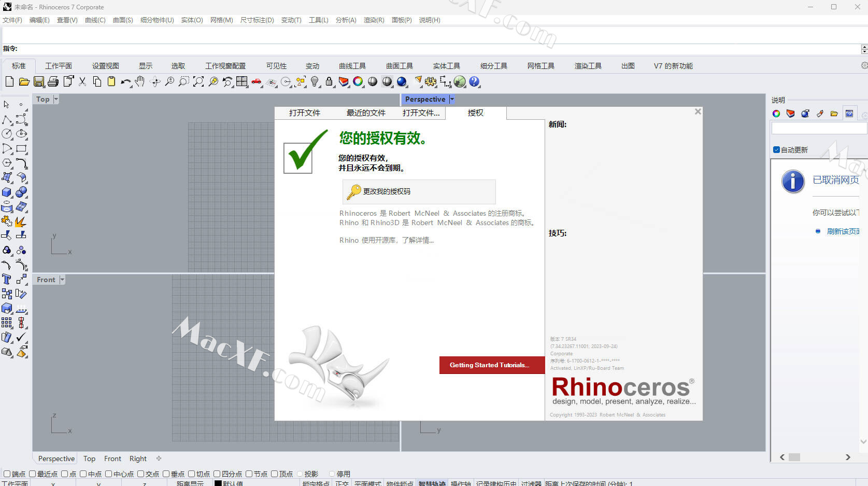Select the Pan hand tool

139,81
